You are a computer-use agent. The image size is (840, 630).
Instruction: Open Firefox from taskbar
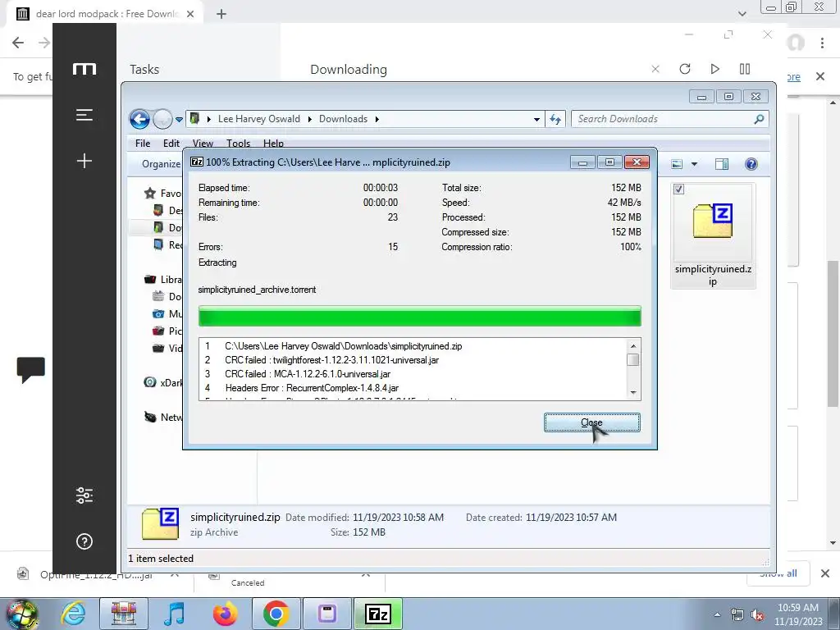tap(225, 614)
